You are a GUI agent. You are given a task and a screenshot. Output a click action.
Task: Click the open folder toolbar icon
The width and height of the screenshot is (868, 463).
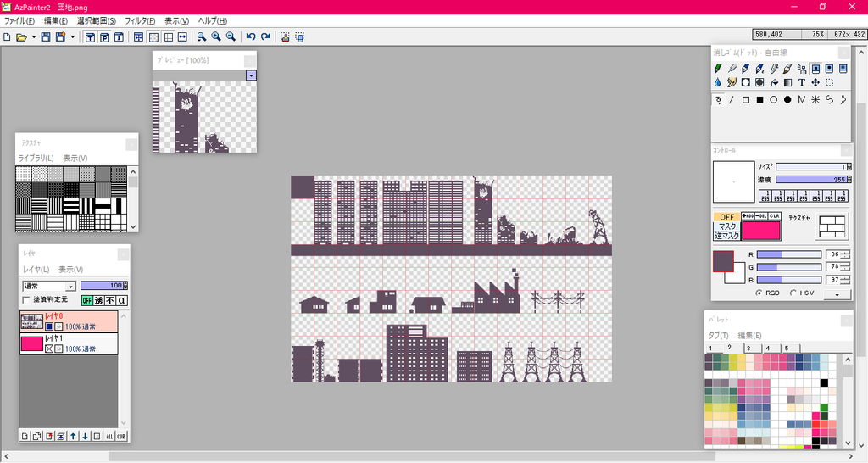[x=21, y=37]
